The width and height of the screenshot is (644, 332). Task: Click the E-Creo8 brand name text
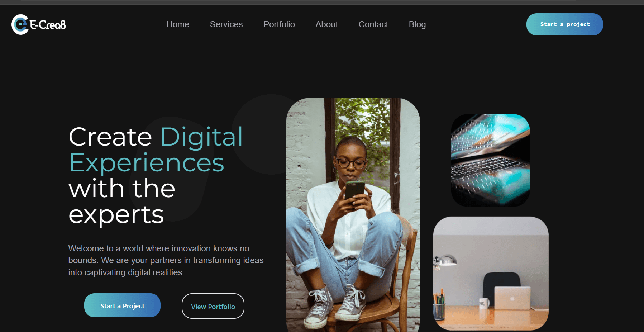(x=48, y=25)
